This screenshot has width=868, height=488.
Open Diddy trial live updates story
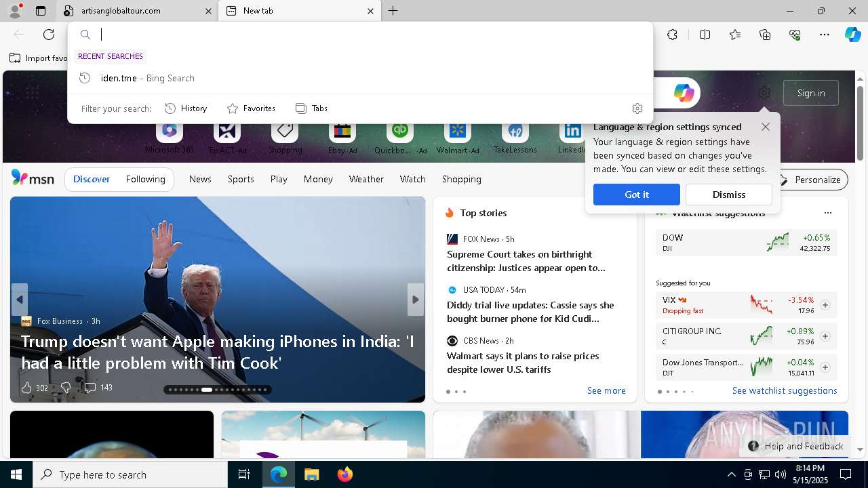[531, 312]
